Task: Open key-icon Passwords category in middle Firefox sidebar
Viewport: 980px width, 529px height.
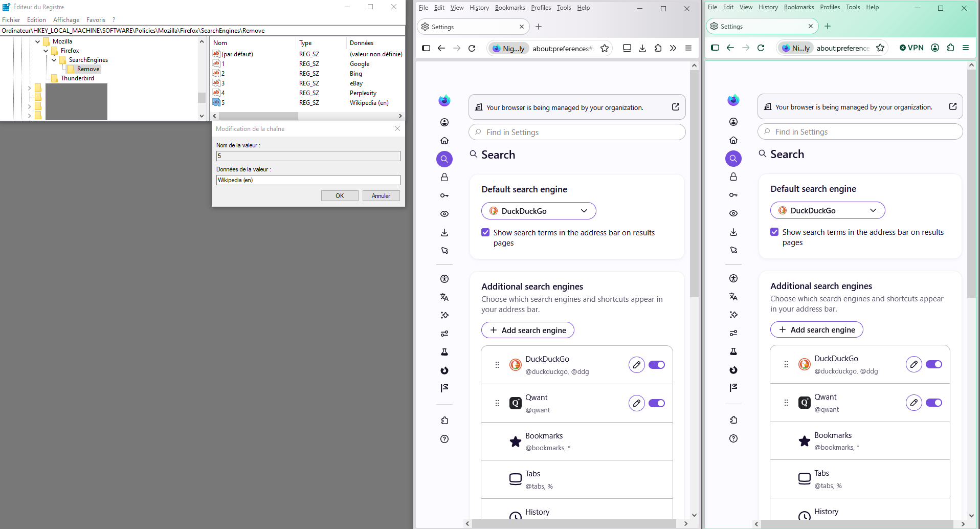Action: pyautogui.click(x=444, y=195)
